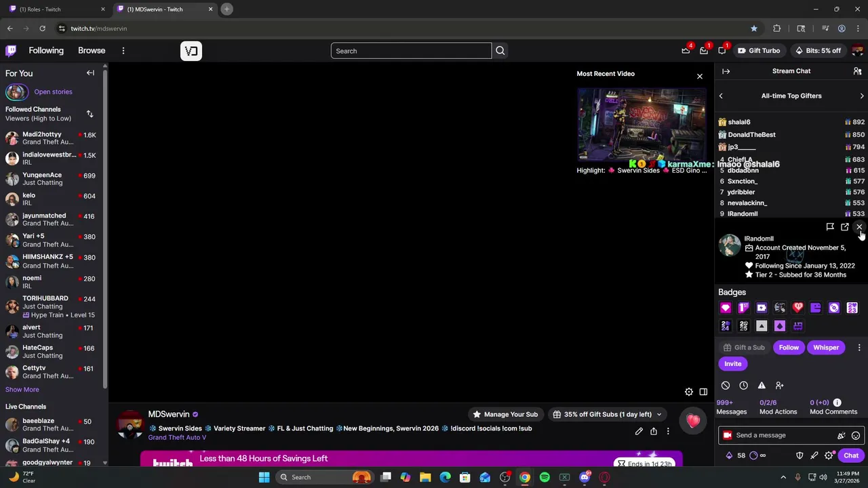The image size is (868, 488).
Task: Select top gifter shalal6
Action: pyautogui.click(x=738, y=122)
